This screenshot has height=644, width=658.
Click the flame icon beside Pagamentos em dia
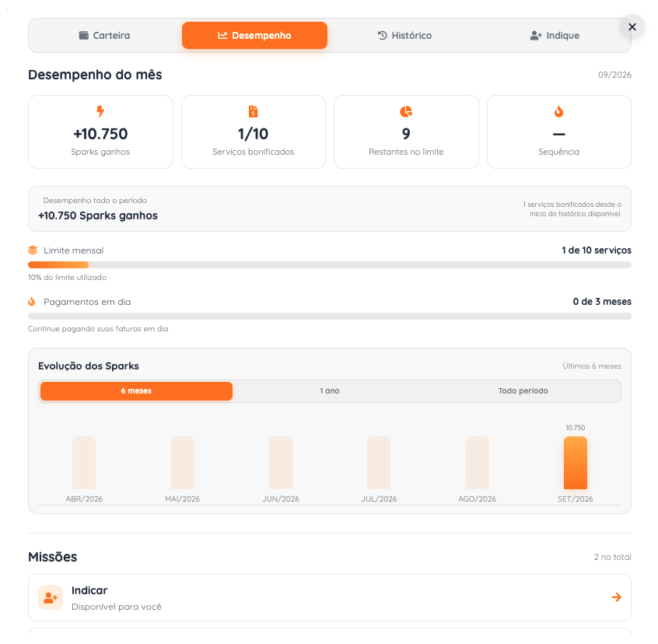[31, 302]
